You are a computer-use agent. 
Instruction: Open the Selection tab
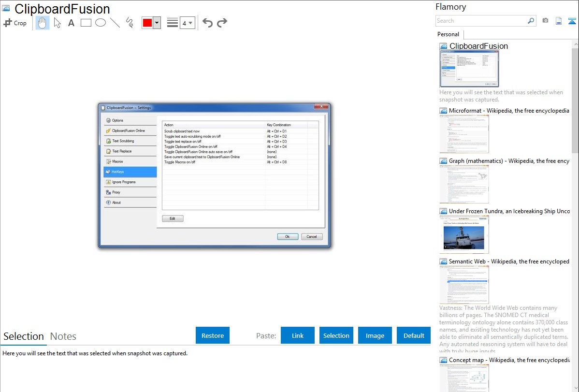point(24,336)
